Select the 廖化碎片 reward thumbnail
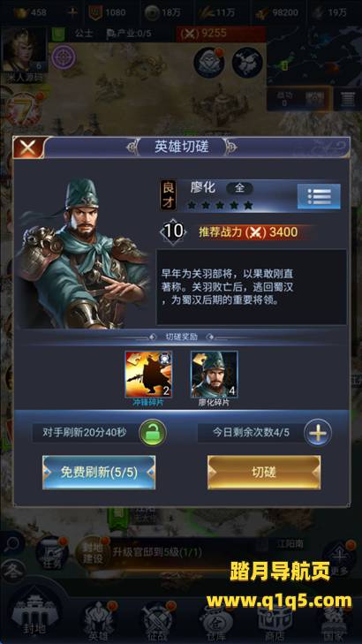Screen dimensions: 362x644 coord(214,375)
